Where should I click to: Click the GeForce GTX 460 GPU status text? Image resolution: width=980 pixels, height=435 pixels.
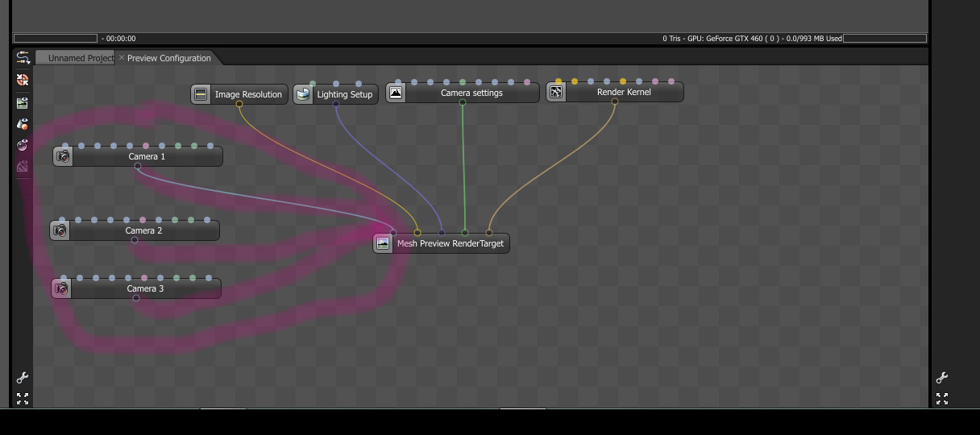(752, 39)
